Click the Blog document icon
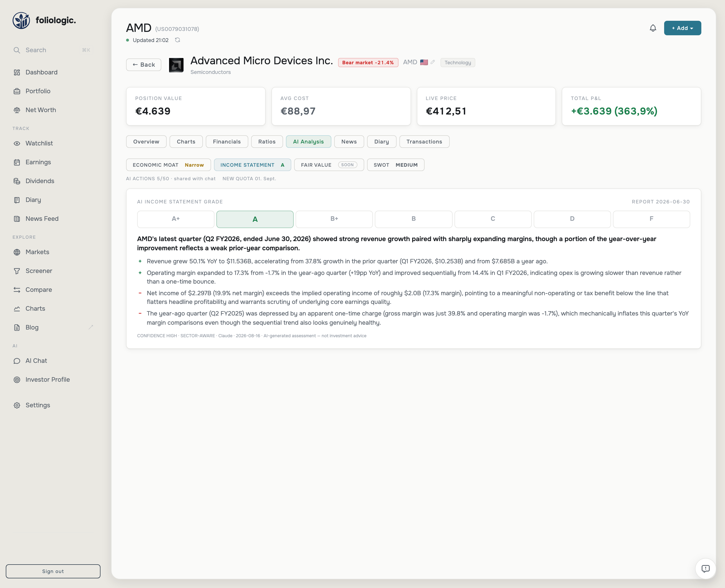 coord(17,328)
